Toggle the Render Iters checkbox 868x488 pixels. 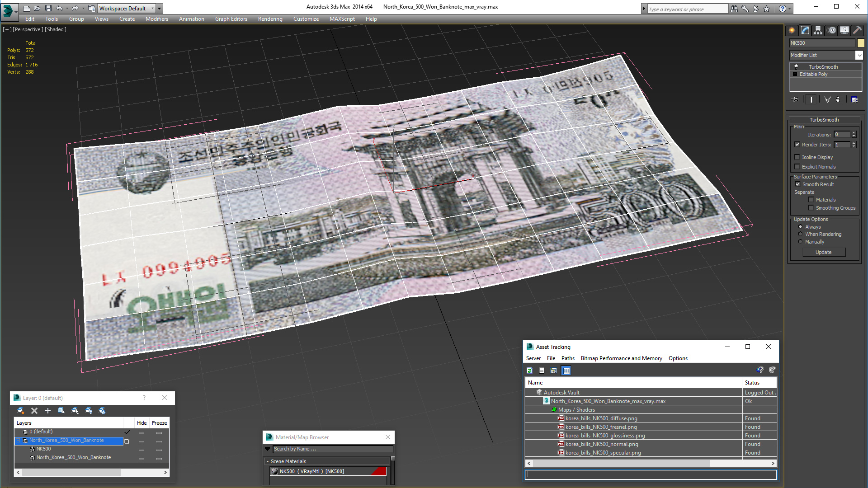coord(797,145)
